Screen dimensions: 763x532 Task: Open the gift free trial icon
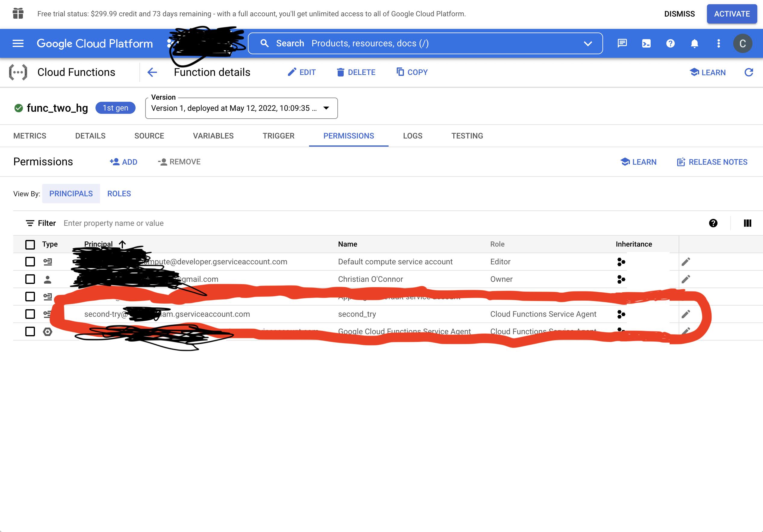tap(18, 14)
